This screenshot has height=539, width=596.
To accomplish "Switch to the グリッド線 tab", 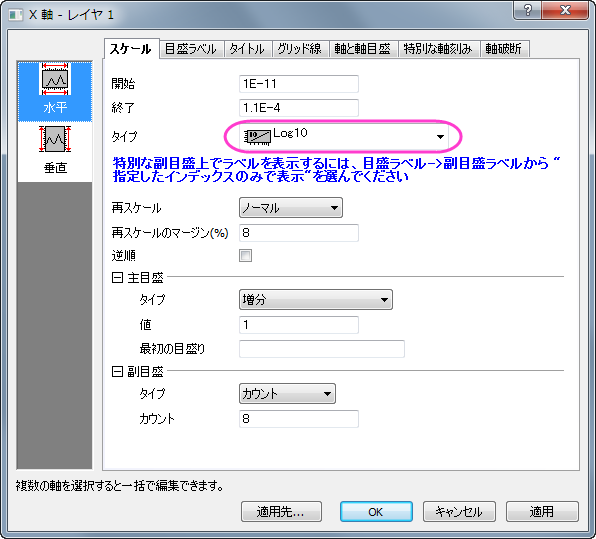I will tap(300, 49).
